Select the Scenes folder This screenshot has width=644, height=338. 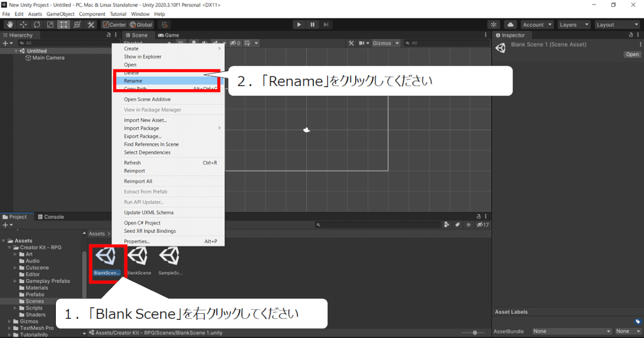click(x=35, y=301)
